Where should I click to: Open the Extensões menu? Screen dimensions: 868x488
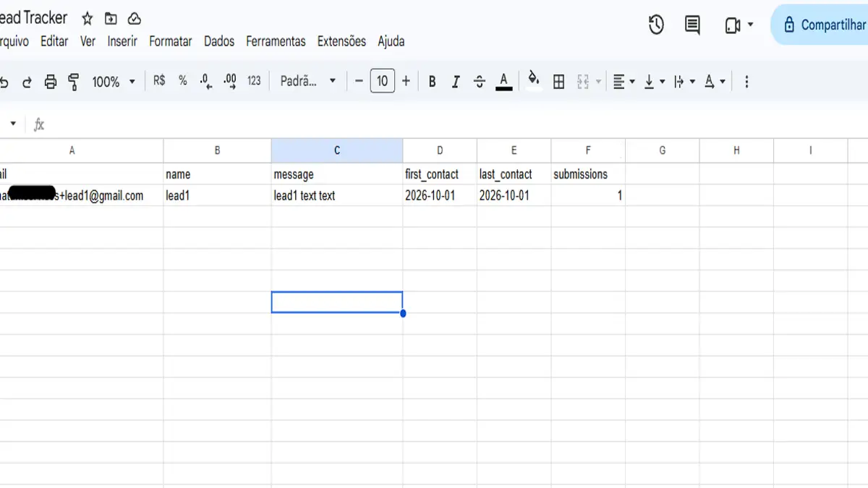click(x=341, y=41)
